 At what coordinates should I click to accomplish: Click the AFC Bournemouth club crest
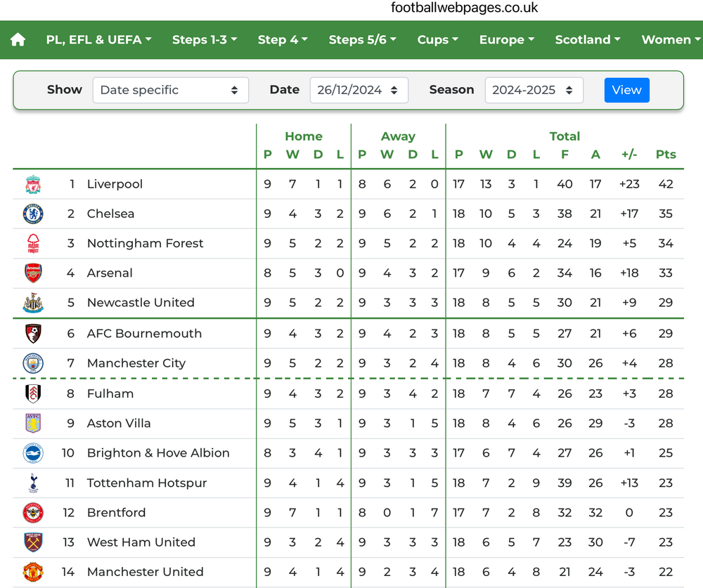click(x=33, y=334)
